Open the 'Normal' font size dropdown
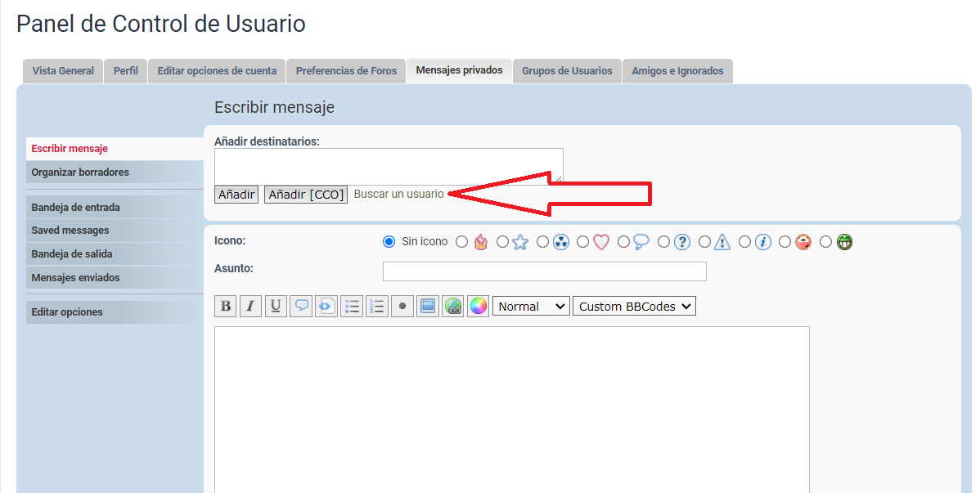The image size is (980, 493). point(531,307)
